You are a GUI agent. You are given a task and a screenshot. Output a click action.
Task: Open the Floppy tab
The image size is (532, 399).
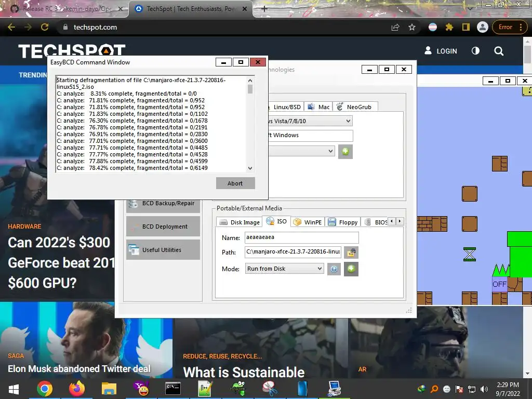(343, 222)
